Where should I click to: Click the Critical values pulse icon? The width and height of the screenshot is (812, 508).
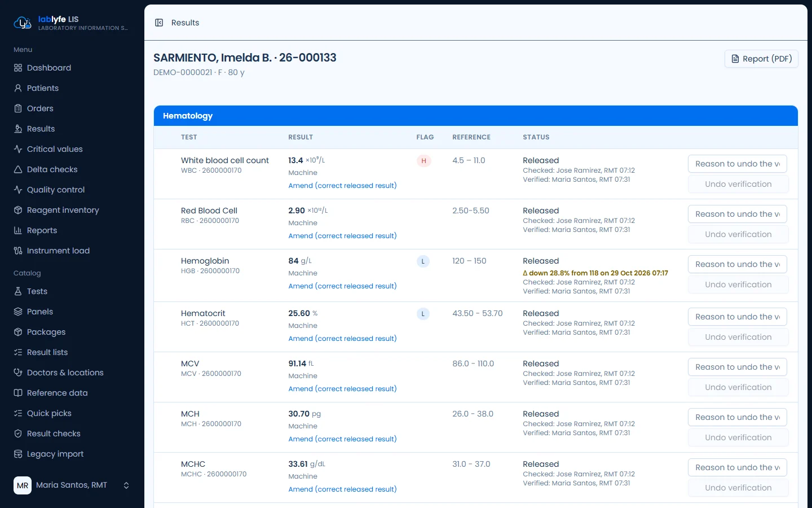[x=18, y=149]
